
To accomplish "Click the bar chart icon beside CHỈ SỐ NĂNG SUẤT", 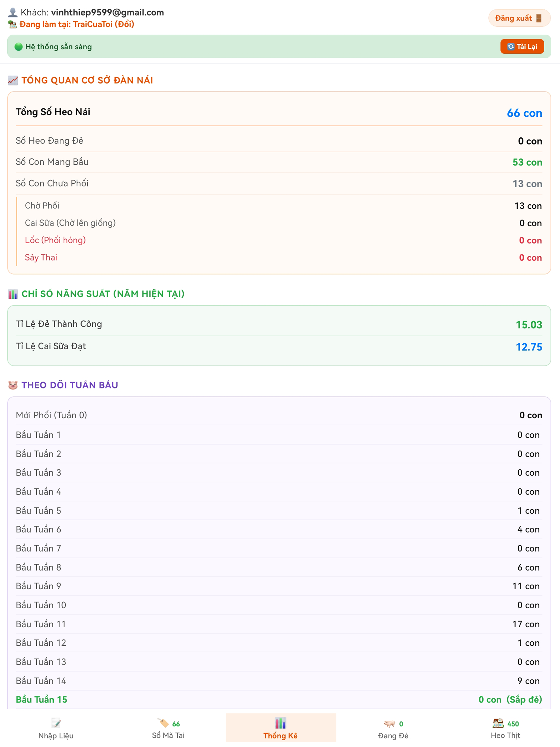I will click(x=13, y=294).
